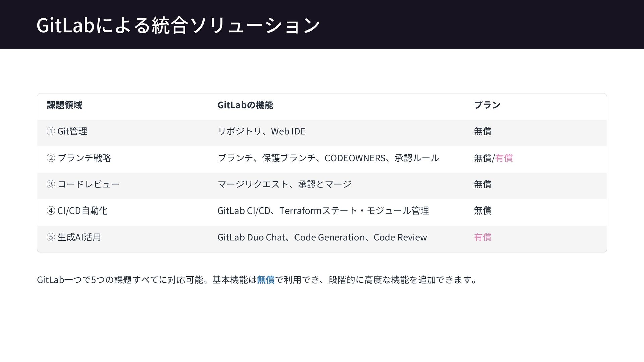Viewport: 644px width, 362px height.
Task: Select the ① Git管理 row label
Action: coord(67,131)
